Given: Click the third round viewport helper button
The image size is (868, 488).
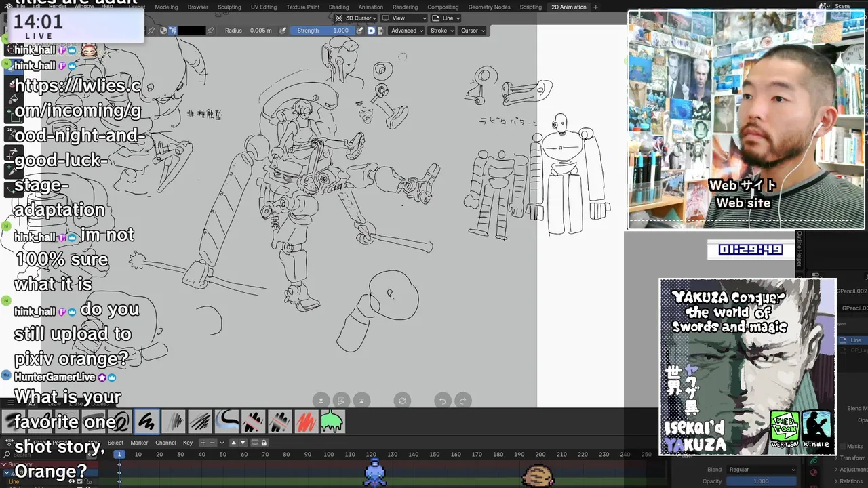Looking at the screenshot, I should 361,401.
